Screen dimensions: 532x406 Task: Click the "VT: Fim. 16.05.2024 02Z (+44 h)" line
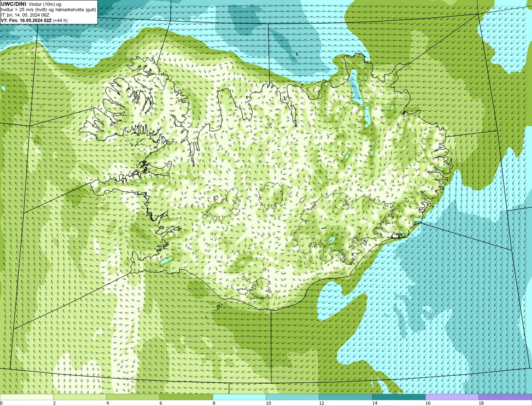coord(34,20)
